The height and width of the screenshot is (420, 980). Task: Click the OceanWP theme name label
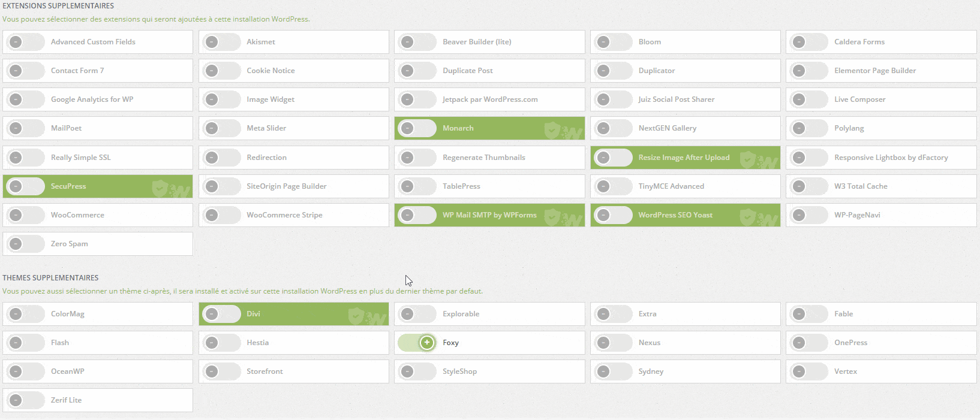pos(67,371)
